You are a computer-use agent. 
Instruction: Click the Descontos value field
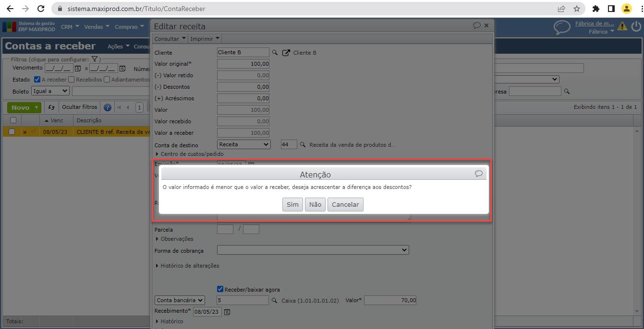[x=243, y=87]
